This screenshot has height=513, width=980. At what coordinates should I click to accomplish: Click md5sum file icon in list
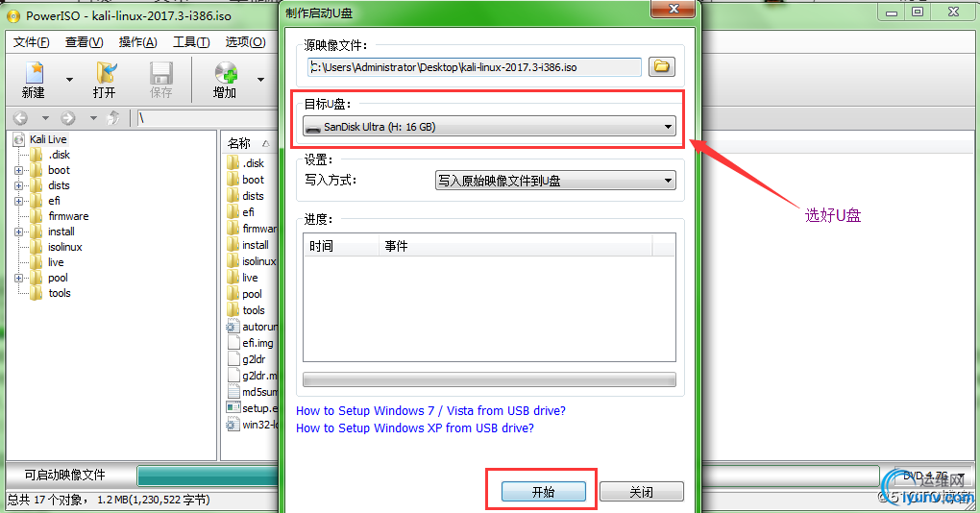click(x=233, y=392)
